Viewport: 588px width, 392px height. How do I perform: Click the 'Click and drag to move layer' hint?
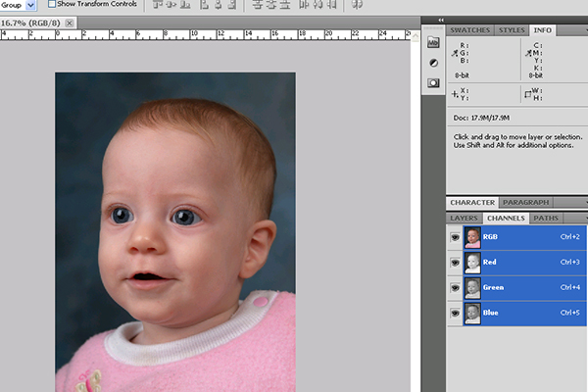tap(517, 141)
